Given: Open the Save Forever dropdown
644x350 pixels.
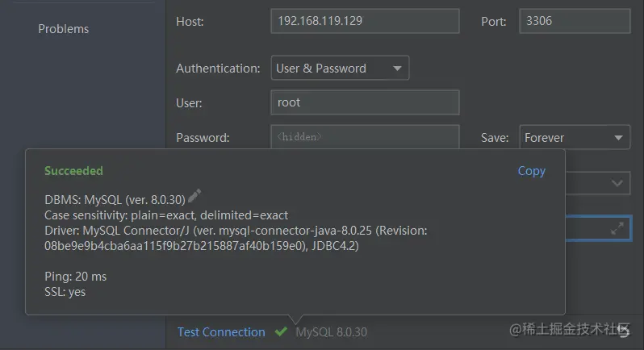Looking at the screenshot, I should pos(574,138).
